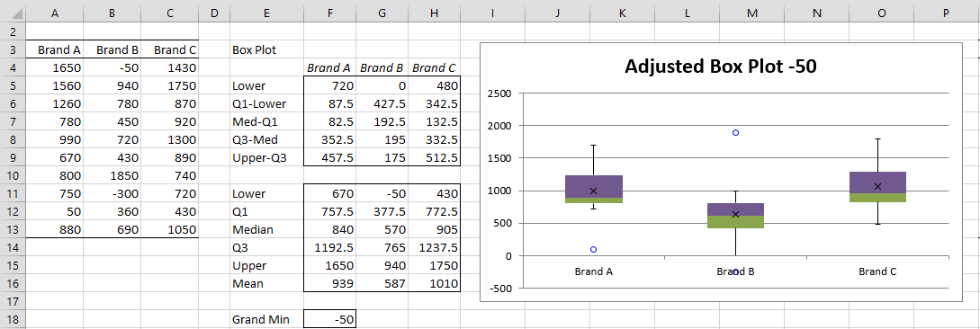Select Brand A mean value 939
980x329 pixels.
coord(329,283)
